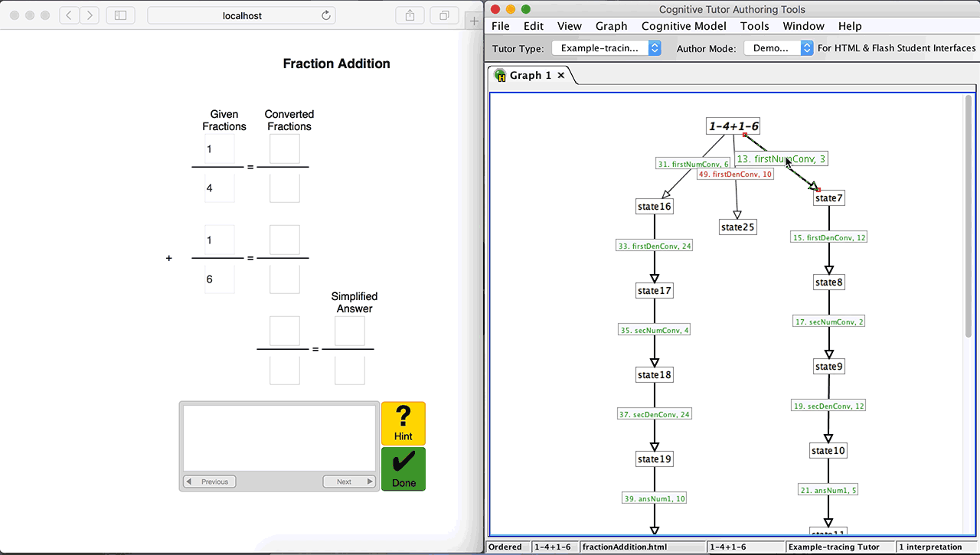980x555 pixels.
Task: Click the Previous button below the hint box
Action: (x=208, y=481)
